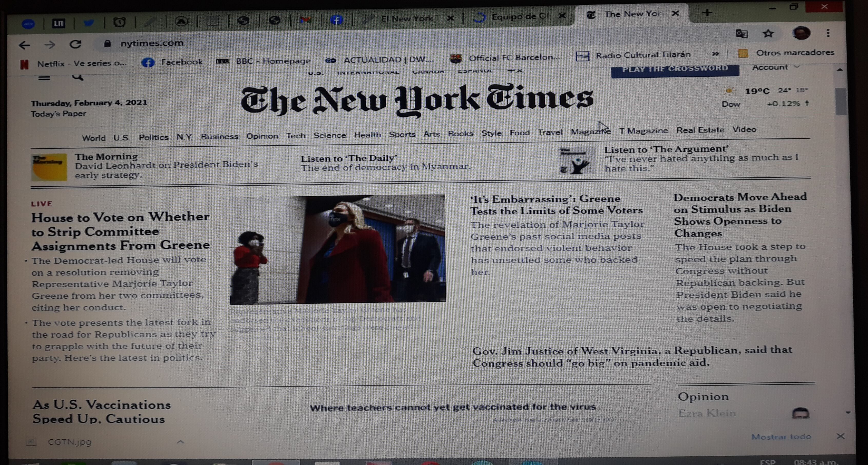This screenshot has width=868, height=465.
Task: Click the Mostrar todo downloads link
Action: 781,437
